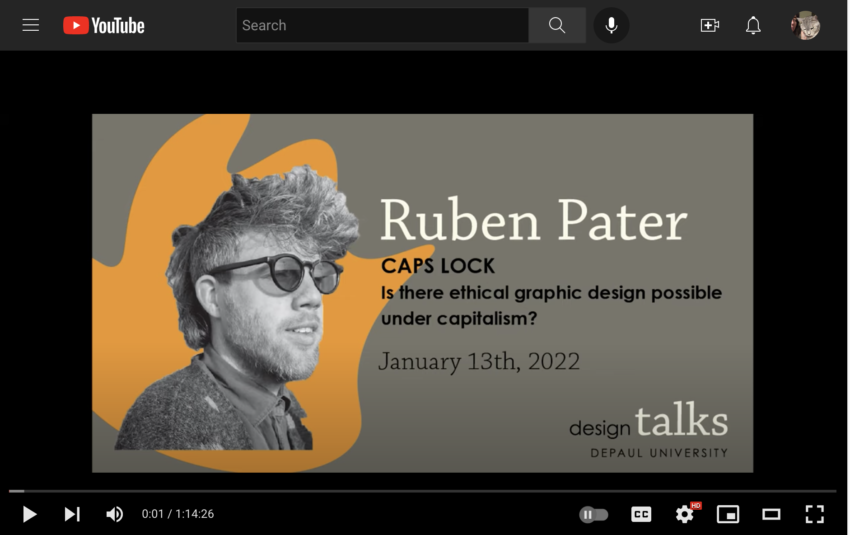Open the YouTube hamburger guide menu
The height and width of the screenshot is (535, 850).
[30, 25]
